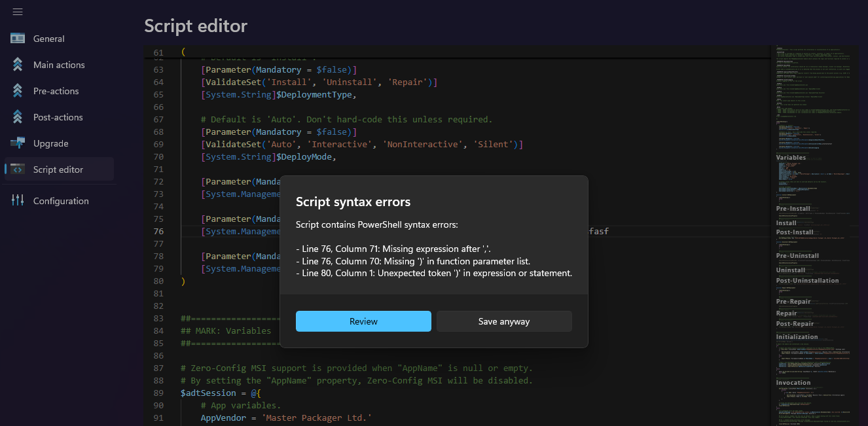The height and width of the screenshot is (426, 868).
Task: Jump to the Uninstall section in minimap
Action: click(791, 270)
